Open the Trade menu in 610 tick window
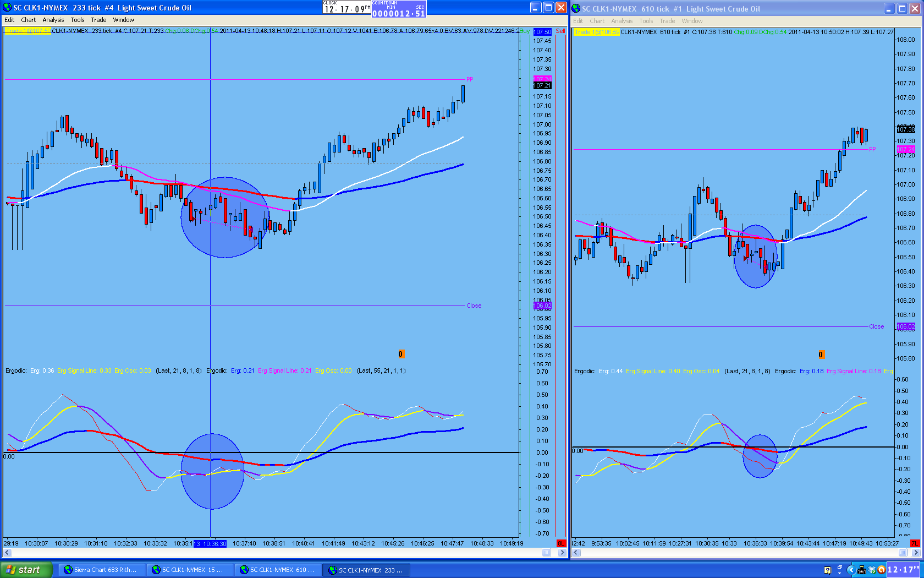Image resolution: width=924 pixels, height=578 pixels. point(667,21)
